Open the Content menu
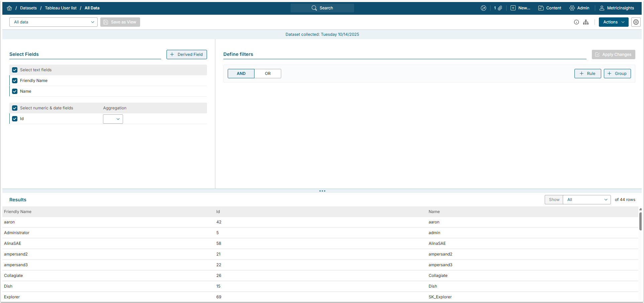This screenshot has height=303, width=644. (x=550, y=8)
